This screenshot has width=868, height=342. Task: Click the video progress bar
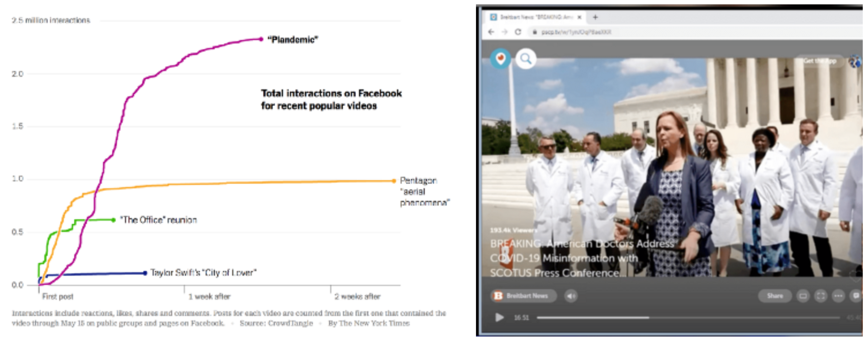(x=689, y=317)
